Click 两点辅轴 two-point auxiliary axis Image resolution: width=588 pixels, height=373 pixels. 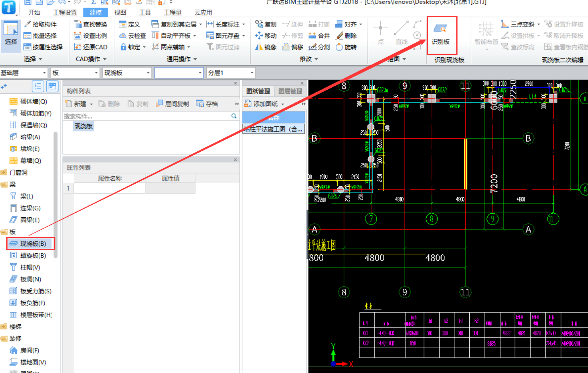click(171, 47)
